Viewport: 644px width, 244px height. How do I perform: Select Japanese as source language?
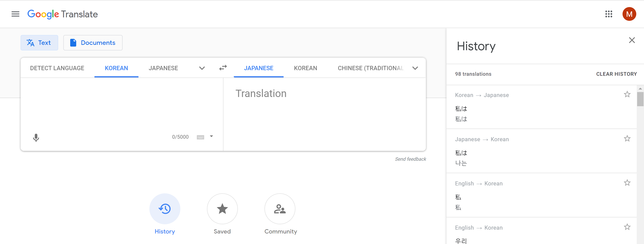tap(163, 68)
